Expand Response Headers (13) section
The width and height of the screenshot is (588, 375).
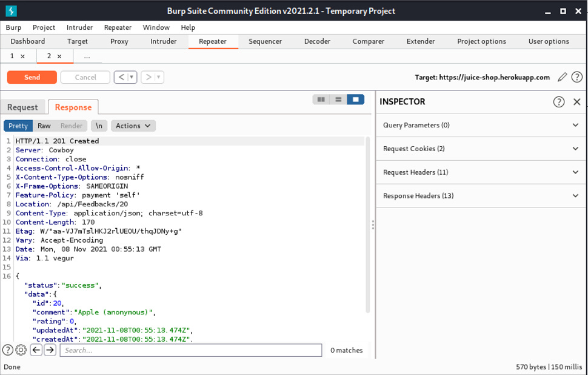[481, 196]
